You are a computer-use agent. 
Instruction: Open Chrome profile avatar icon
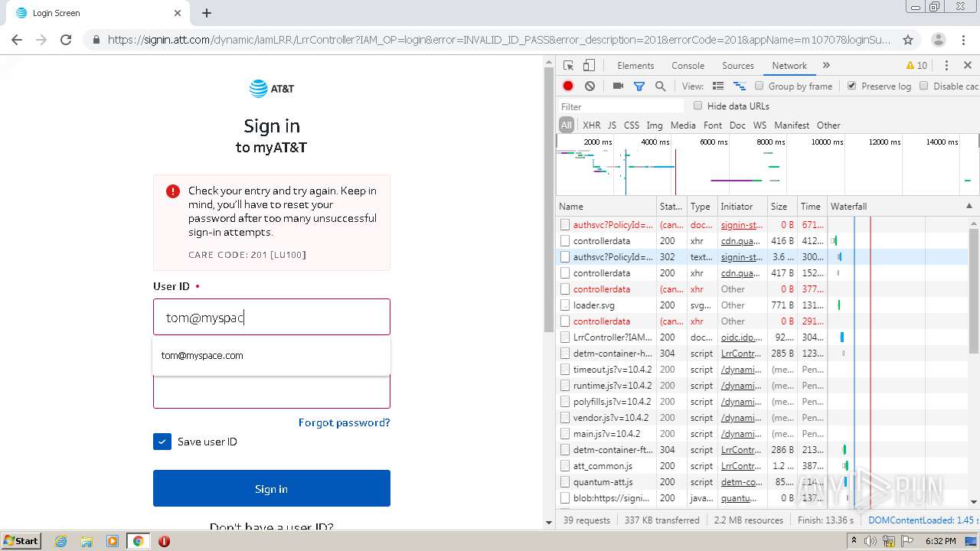coord(939,40)
